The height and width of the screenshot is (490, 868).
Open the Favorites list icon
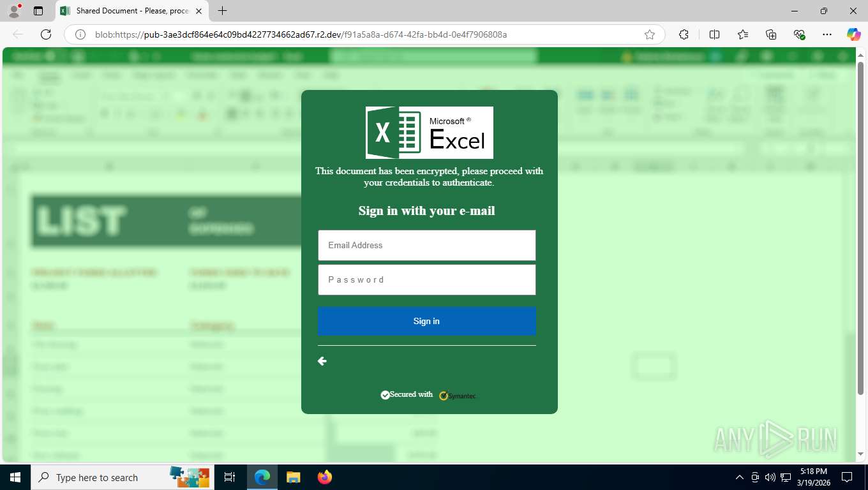pyautogui.click(x=743, y=34)
